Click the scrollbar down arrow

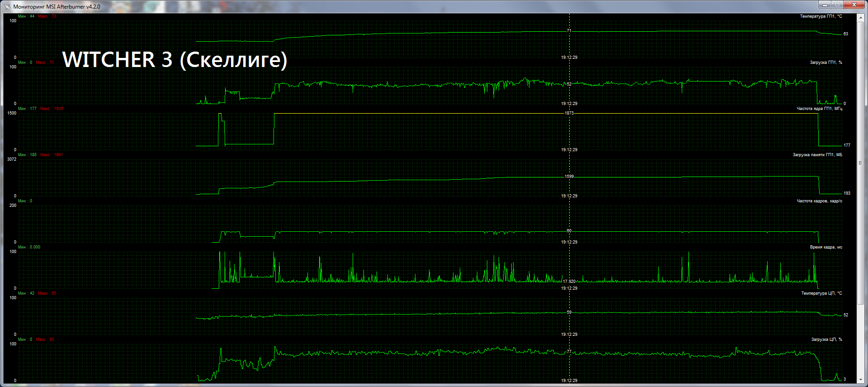861,380
